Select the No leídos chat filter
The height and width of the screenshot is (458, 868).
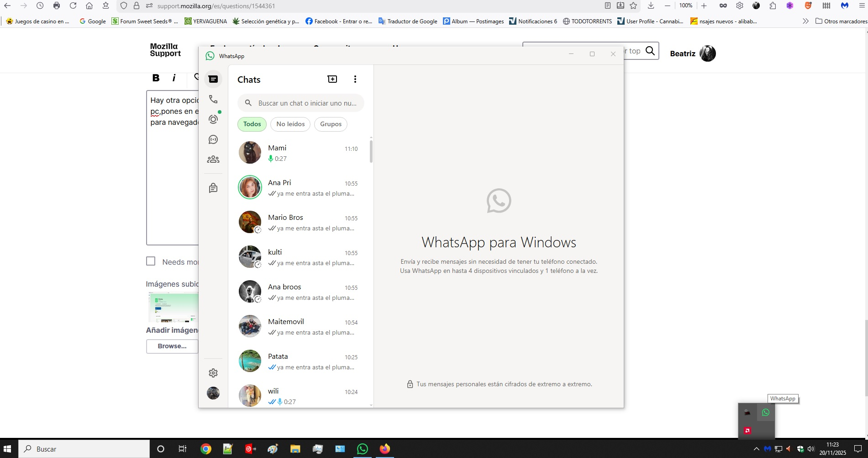pos(290,124)
